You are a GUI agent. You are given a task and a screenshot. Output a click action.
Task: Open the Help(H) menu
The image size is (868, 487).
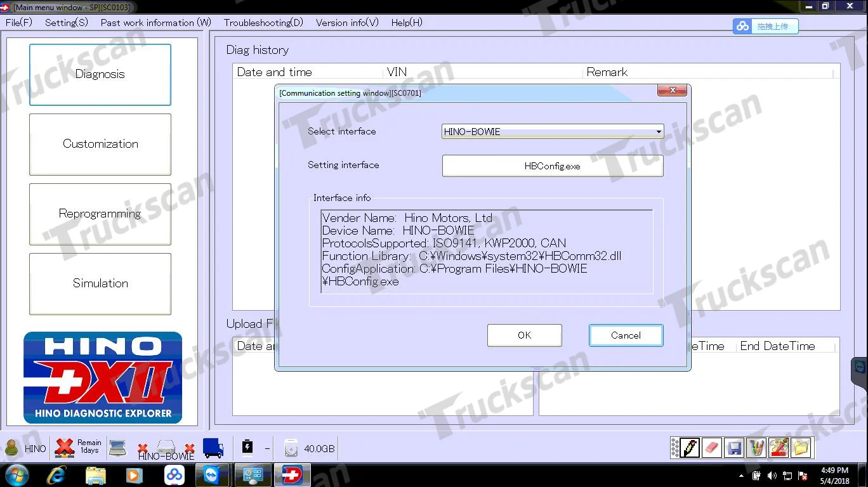click(407, 22)
